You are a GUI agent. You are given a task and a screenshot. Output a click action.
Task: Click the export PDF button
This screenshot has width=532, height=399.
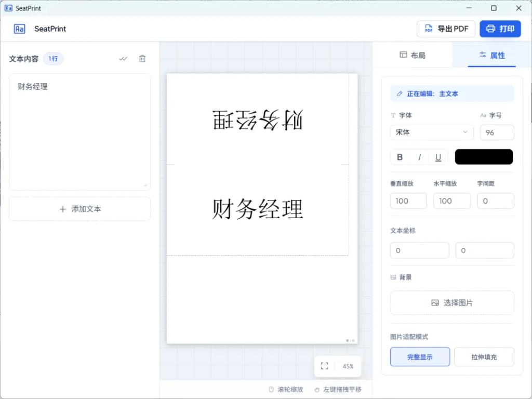point(446,29)
